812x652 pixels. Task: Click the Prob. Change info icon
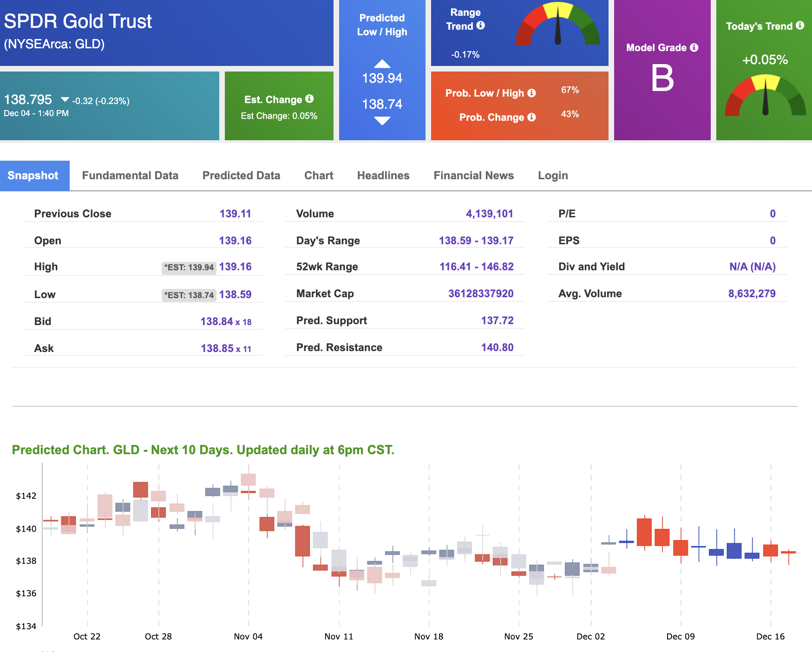tap(532, 117)
